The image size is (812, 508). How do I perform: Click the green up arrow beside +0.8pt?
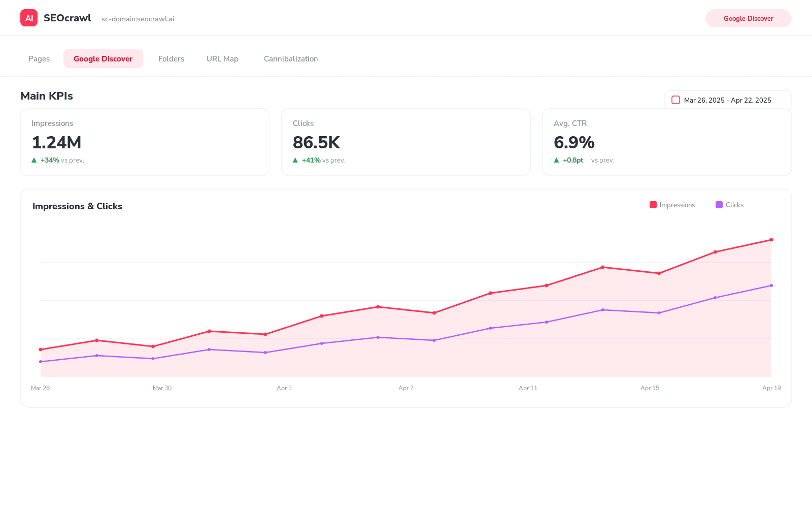tap(556, 160)
